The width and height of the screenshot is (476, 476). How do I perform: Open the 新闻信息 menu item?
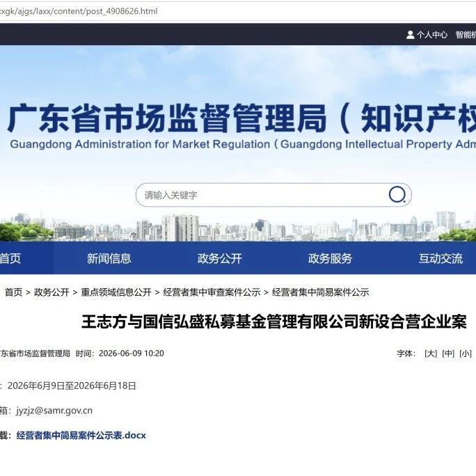point(109,258)
